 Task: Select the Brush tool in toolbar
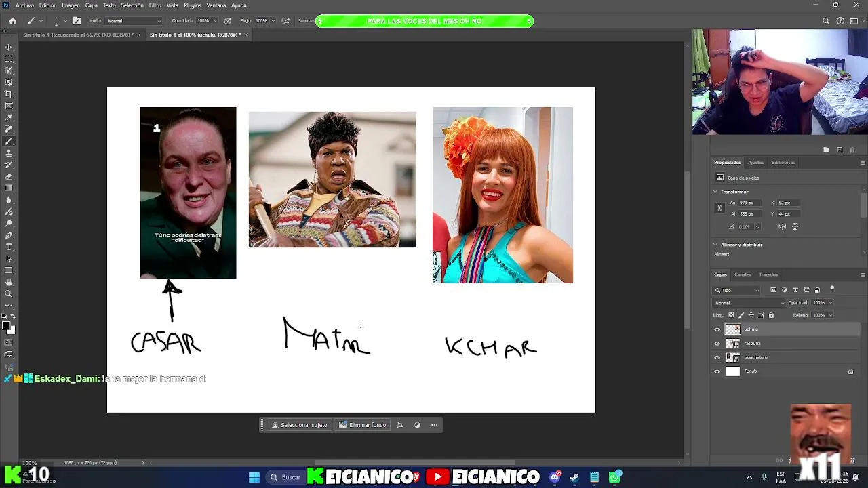pyautogui.click(x=9, y=142)
